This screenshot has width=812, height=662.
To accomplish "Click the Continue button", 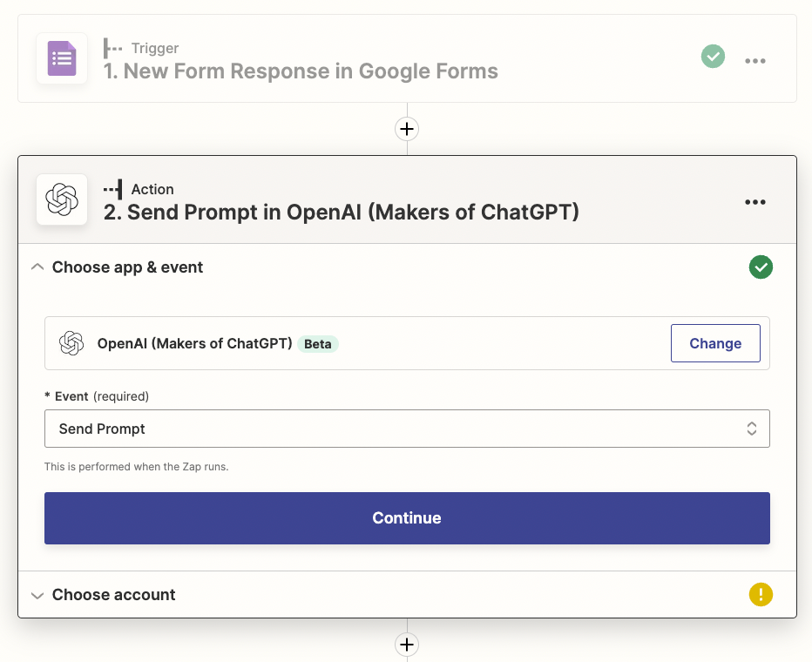I will coord(407,518).
